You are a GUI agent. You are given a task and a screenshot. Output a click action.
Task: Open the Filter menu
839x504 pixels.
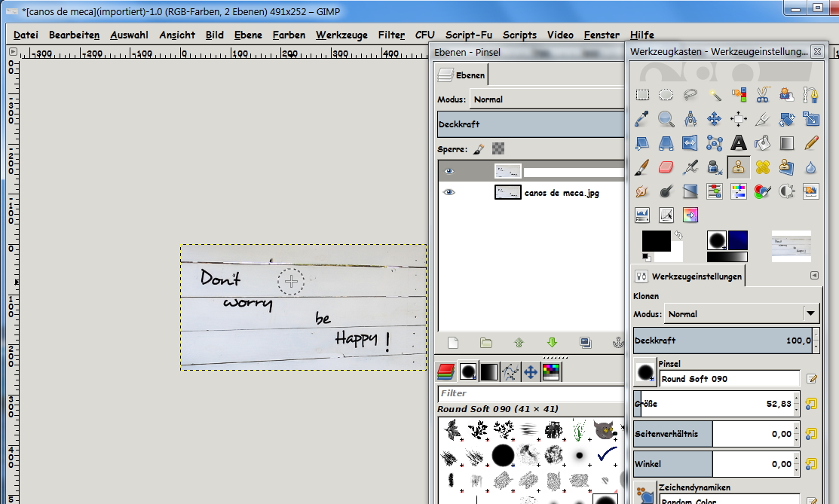pos(391,35)
